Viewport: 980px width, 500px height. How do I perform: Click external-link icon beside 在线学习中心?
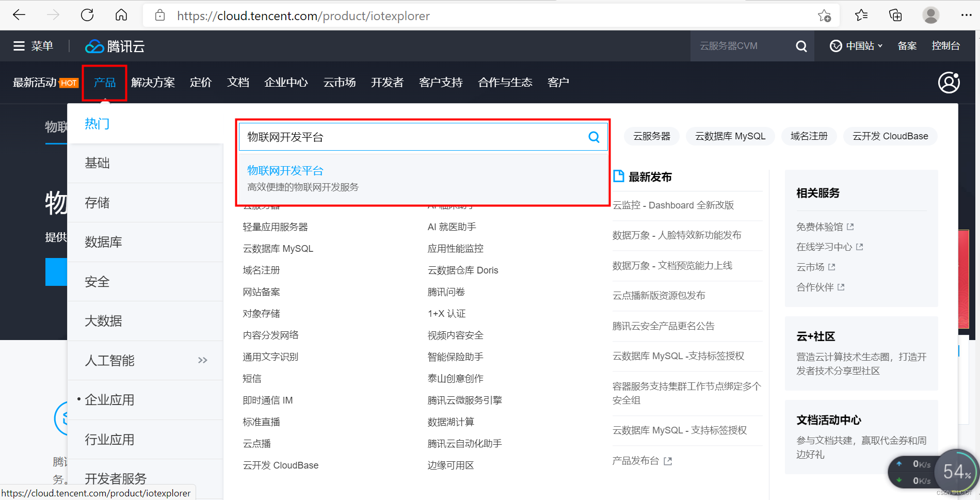(x=860, y=247)
